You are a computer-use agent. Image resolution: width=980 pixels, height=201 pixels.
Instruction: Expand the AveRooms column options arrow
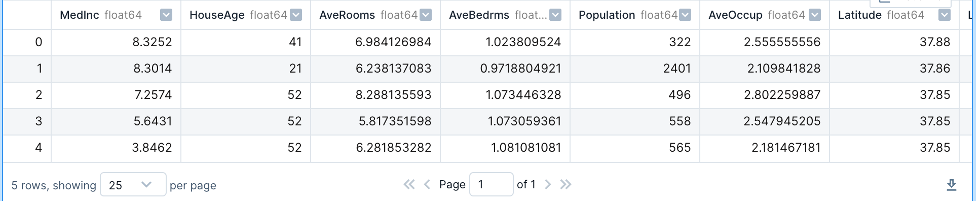click(426, 15)
